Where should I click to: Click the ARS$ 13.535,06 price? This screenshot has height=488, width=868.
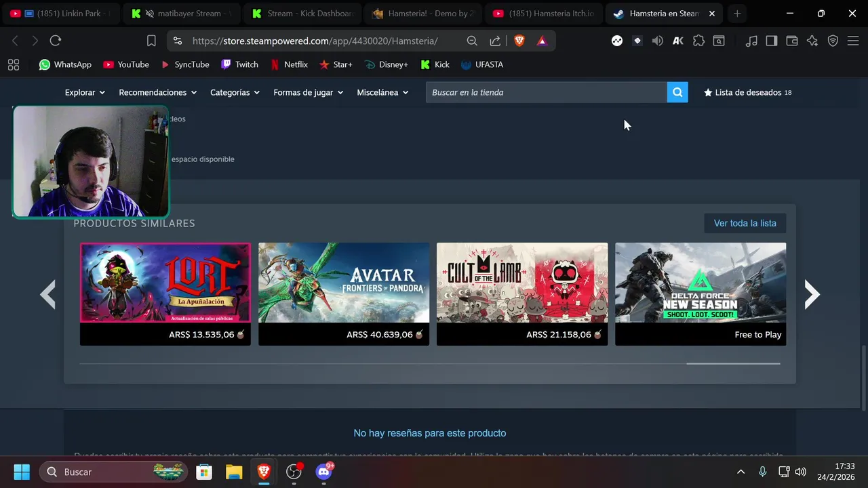[x=201, y=334]
